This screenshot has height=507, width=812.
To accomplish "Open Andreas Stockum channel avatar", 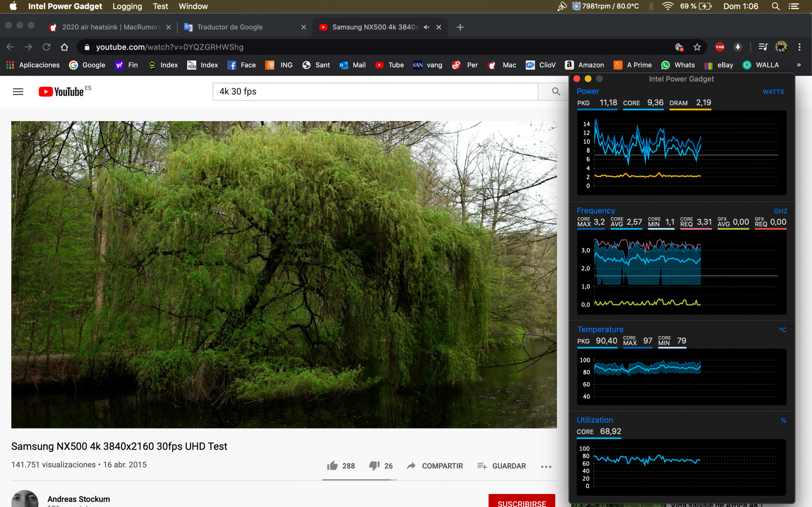I will (x=25, y=499).
